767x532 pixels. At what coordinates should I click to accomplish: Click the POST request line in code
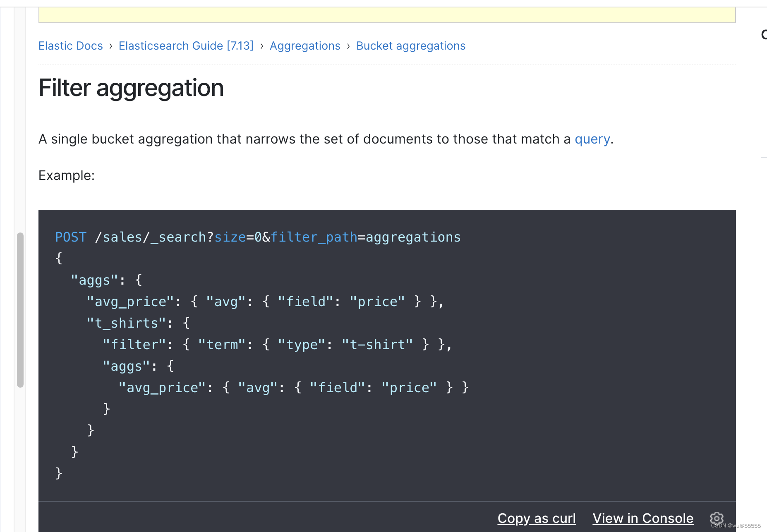point(258,237)
